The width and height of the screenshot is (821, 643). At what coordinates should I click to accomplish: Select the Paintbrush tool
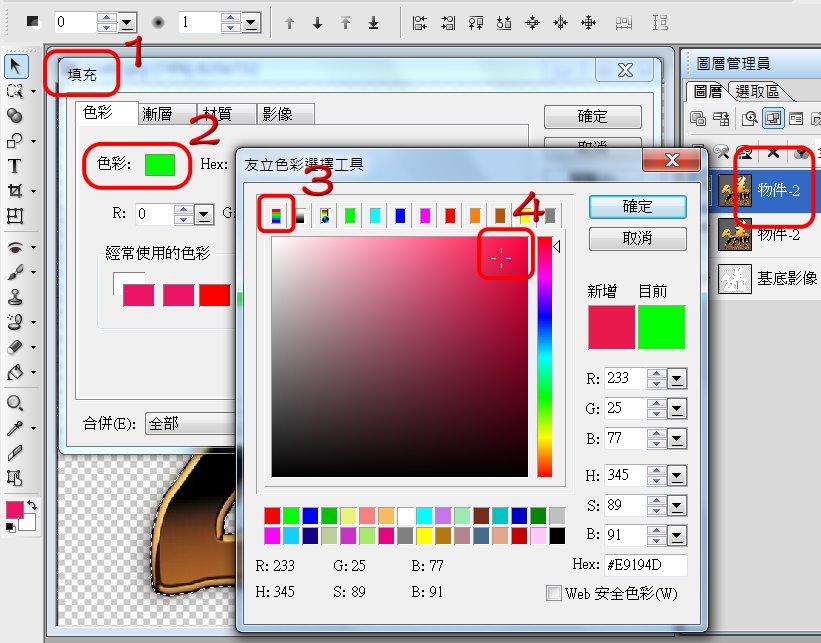15,272
